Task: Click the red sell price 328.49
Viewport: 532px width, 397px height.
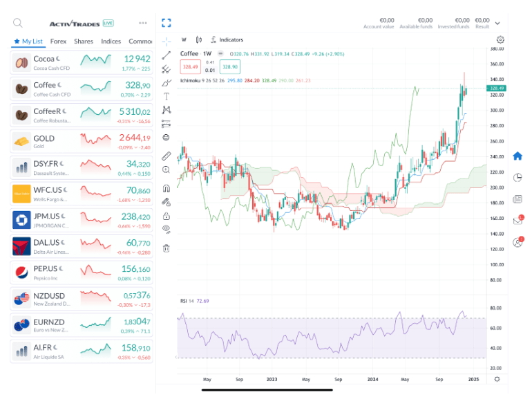Action: [190, 67]
